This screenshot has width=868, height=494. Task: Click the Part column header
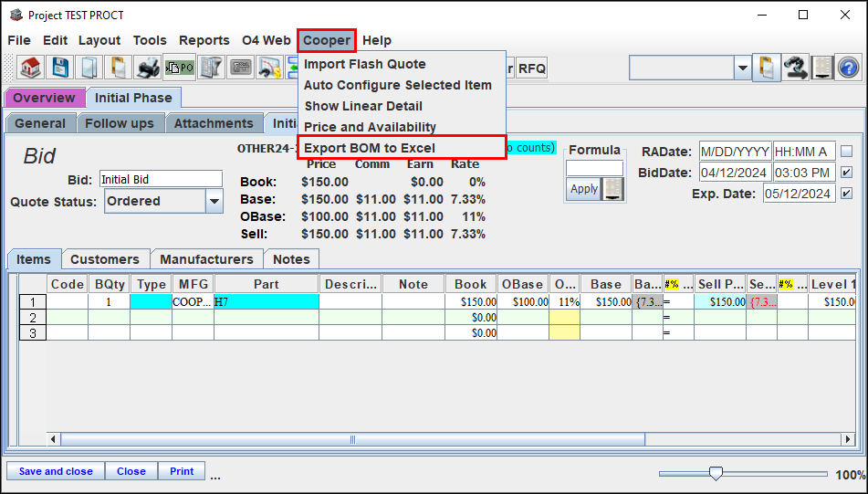267,284
